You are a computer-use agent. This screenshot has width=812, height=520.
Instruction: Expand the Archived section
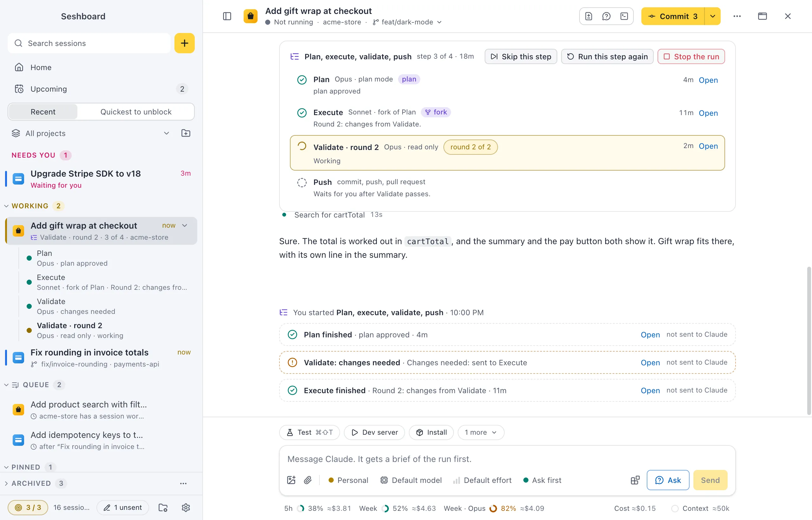pos(6,483)
